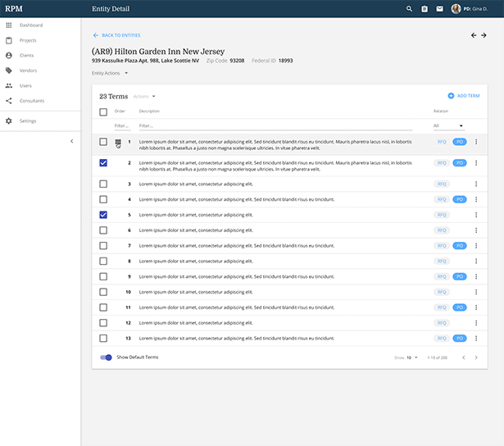
Task: Click the RFQ tag on term 1
Action: click(442, 142)
